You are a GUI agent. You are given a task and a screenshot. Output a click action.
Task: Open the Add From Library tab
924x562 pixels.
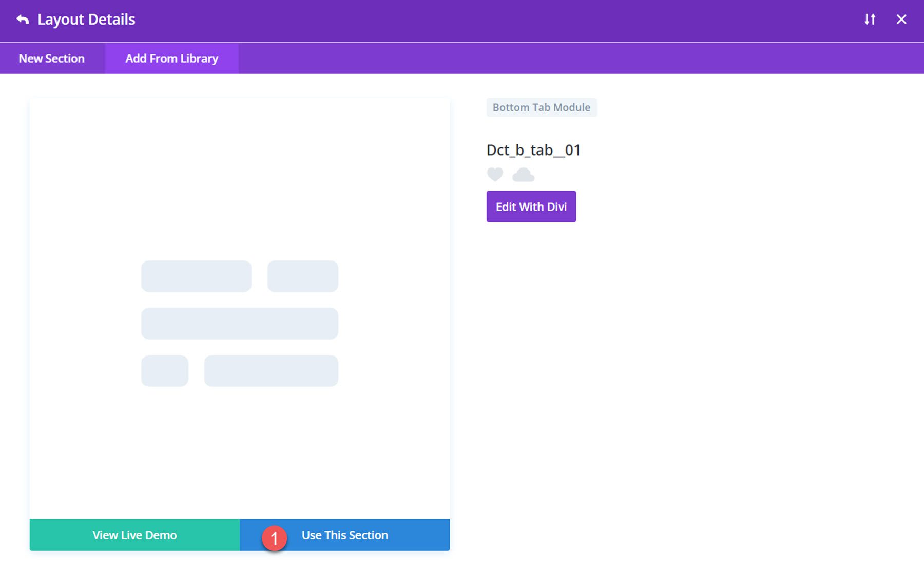(171, 58)
